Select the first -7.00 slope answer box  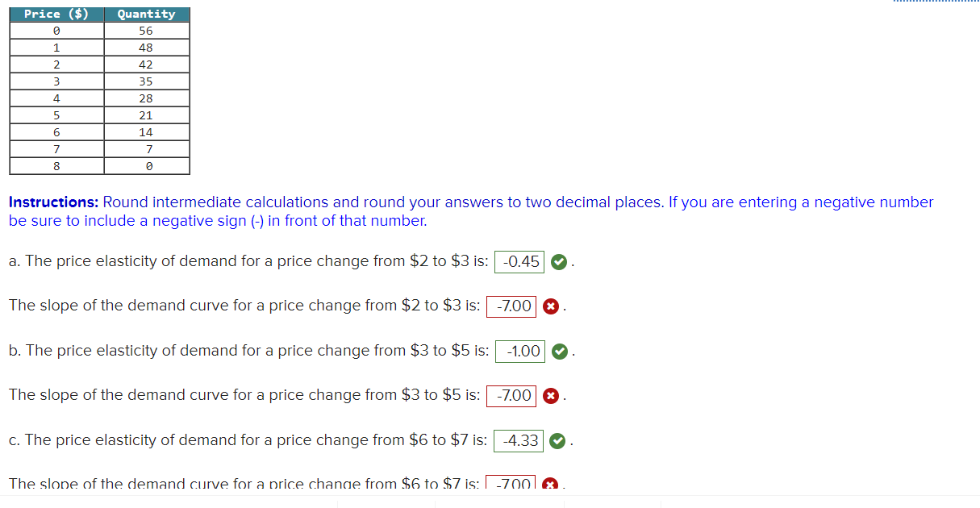click(x=511, y=306)
